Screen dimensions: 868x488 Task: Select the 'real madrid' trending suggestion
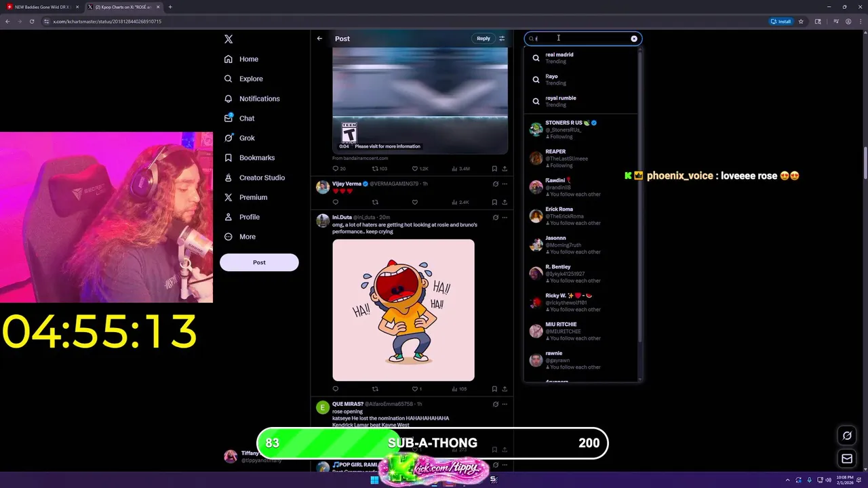[582, 58]
